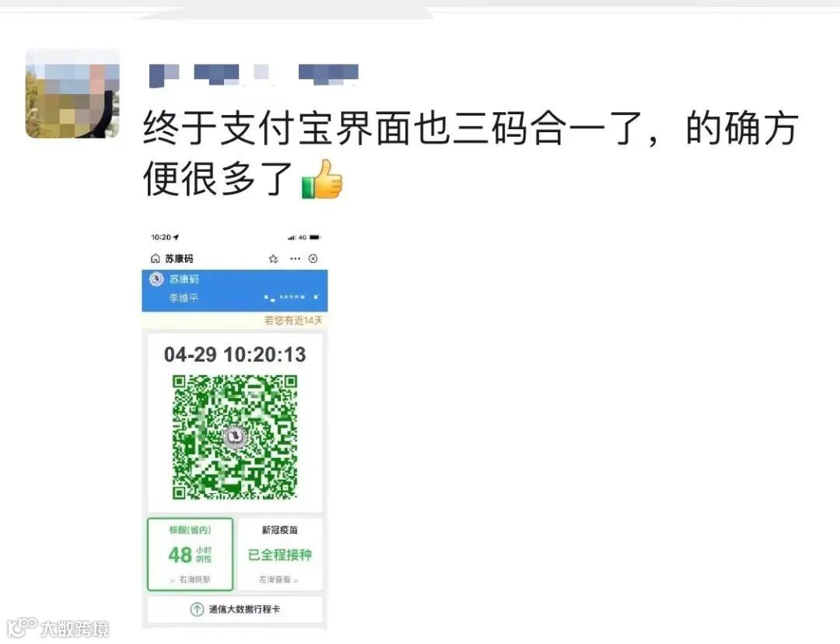The height and width of the screenshot is (644, 840).
Task: Open the poster's blurred avatar
Action: [73, 93]
